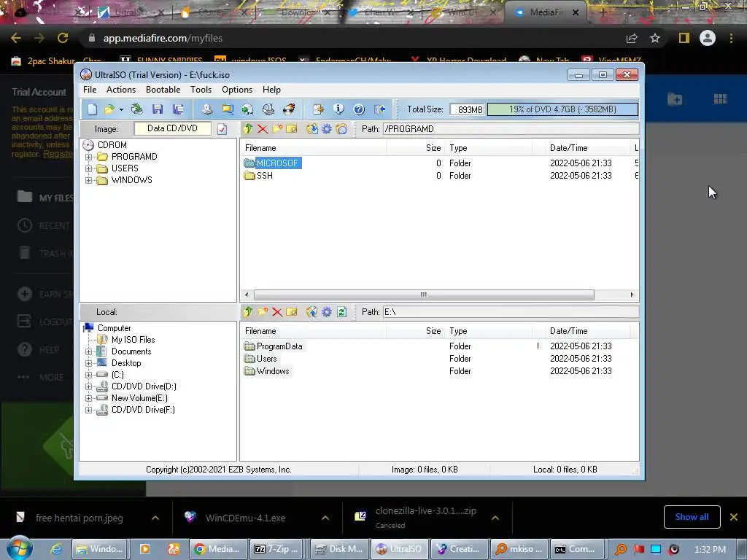The width and height of the screenshot is (747, 560).
Task: Click the horizontal scrollbar of image file list
Action: [424, 295]
